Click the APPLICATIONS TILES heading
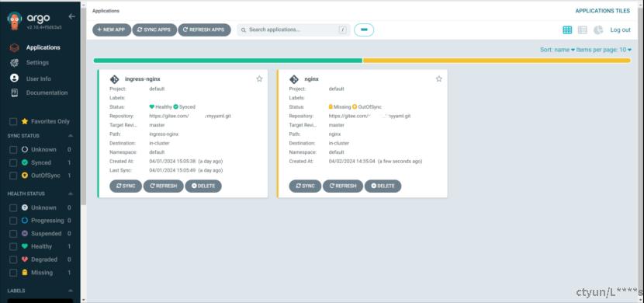The width and height of the screenshot is (644, 303). (x=603, y=11)
